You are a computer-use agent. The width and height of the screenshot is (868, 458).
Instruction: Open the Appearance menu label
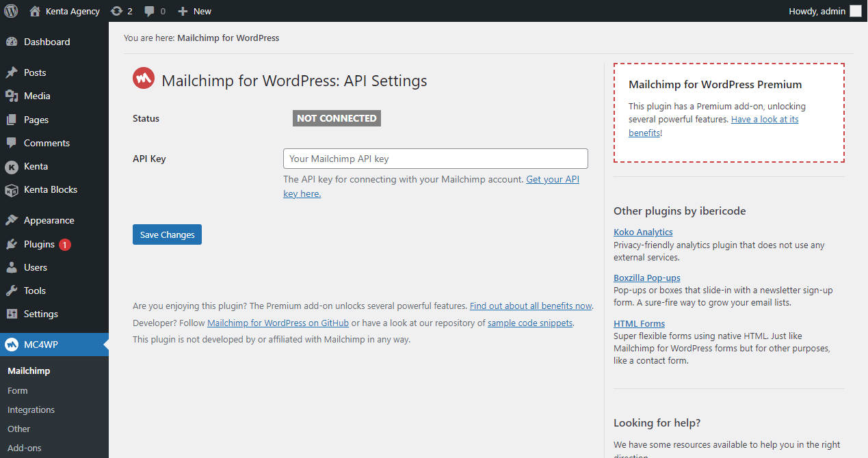click(49, 220)
